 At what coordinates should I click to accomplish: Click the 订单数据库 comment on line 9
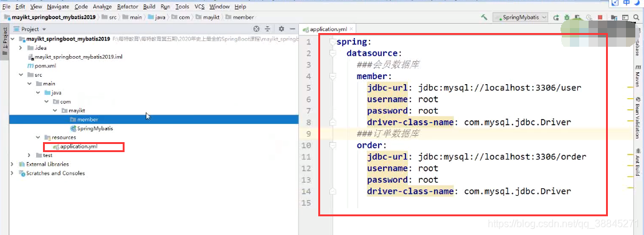tap(387, 134)
